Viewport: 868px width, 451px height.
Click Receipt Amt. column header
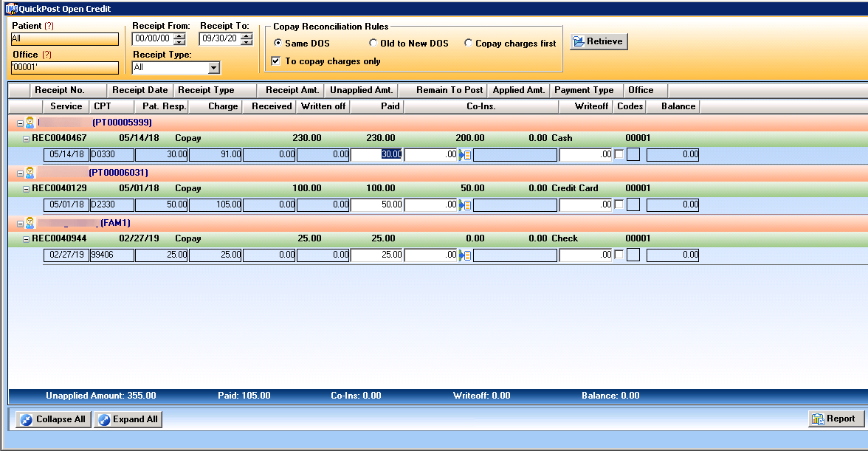click(x=292, y=90)
